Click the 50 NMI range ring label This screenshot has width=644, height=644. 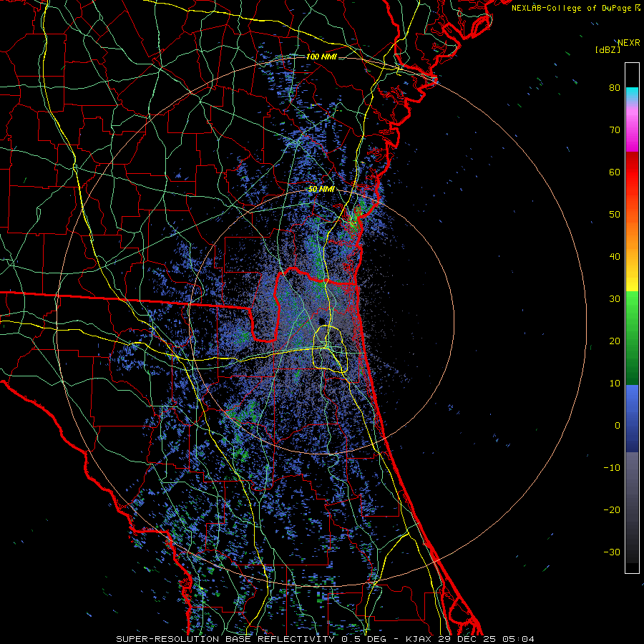(321, 190)
